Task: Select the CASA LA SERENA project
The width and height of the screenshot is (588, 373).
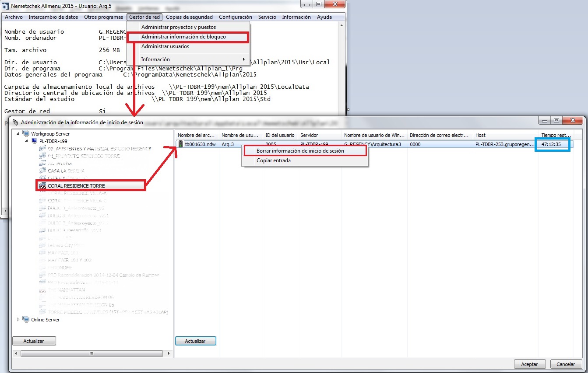Action: pos(66,171)
